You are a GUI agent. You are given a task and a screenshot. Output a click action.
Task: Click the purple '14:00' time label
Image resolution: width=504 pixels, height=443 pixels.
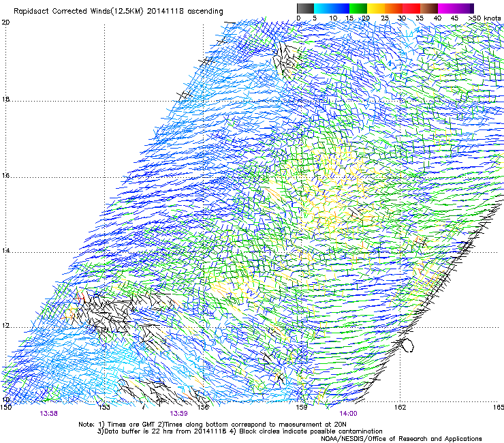pyautogui.click(x=348, y=414)
